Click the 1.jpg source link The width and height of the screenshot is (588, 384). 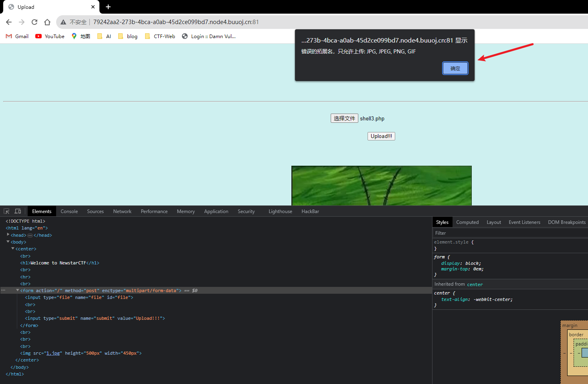pyautogui.click(x=53, y=353)
